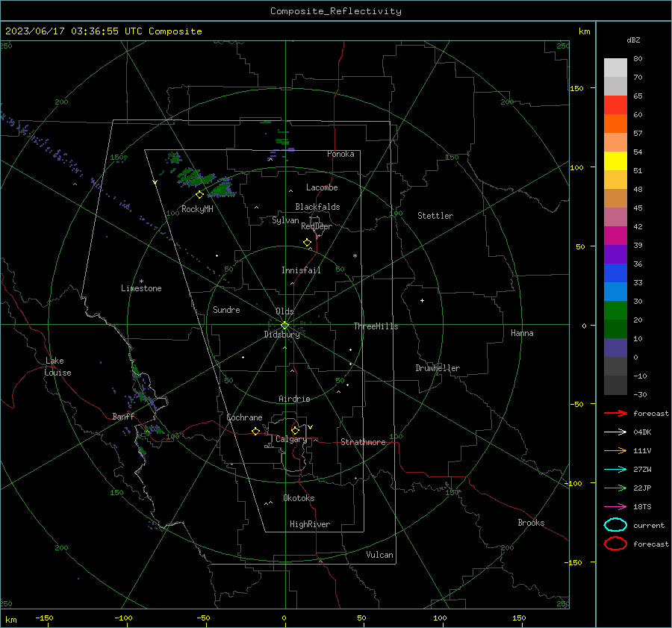Select the Cochrane label
The height and width of the screenshot is (628, 672).
pyautogui.click(x=244, y=417)
